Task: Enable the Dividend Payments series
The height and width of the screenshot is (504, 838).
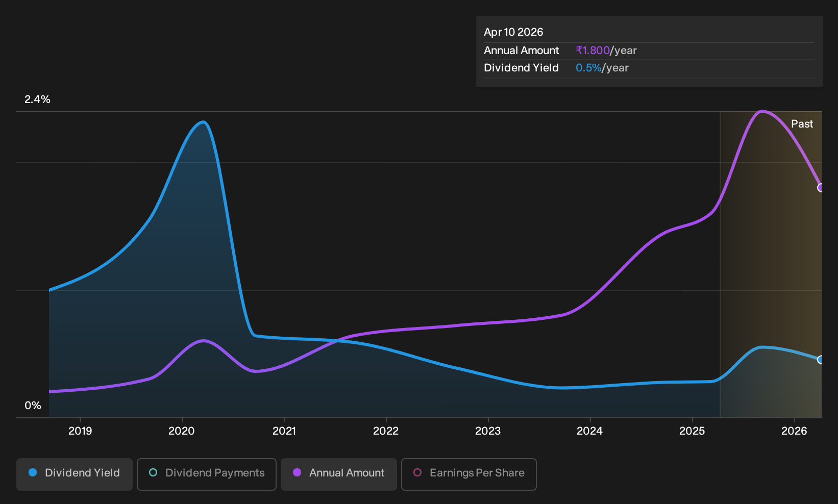Action: coord(207,474)
